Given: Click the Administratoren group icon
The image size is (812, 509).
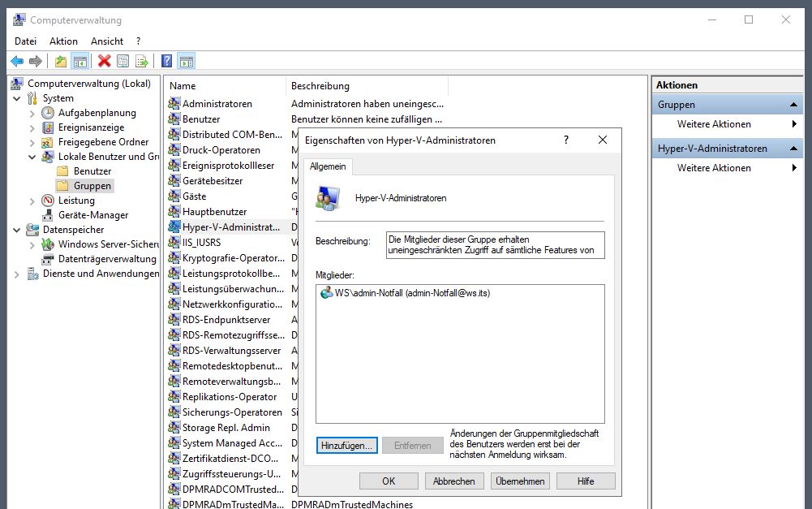Looking at the screenshot, I should (x=174, y=103).
